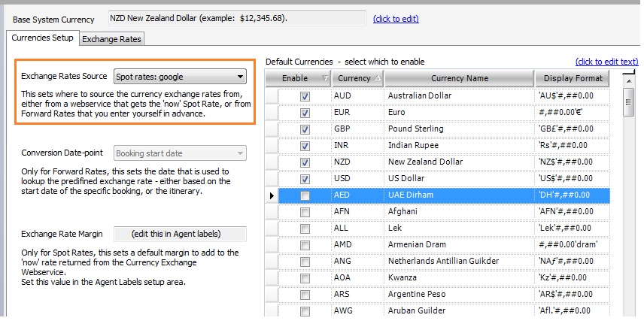Click the sort arrow in Currency column header
The height and width of the screenshot is (333, 644).
(x=377, y=78)
